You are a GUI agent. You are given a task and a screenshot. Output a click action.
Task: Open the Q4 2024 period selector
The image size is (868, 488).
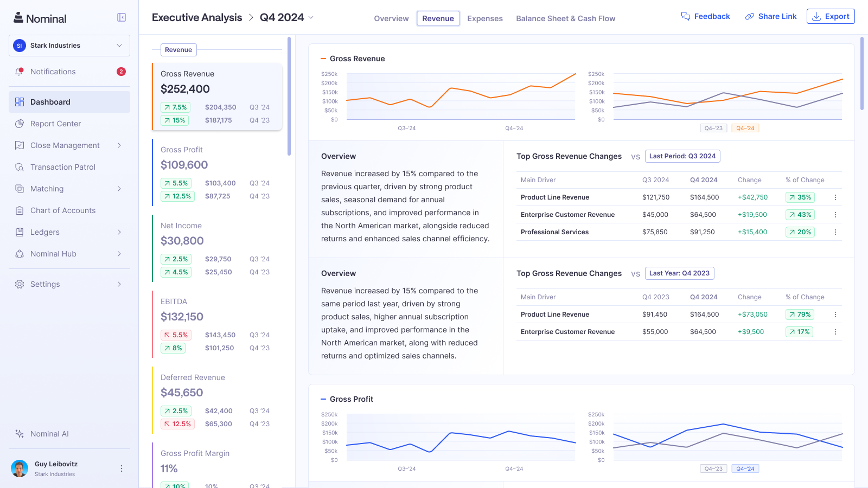tap(286, 17)
